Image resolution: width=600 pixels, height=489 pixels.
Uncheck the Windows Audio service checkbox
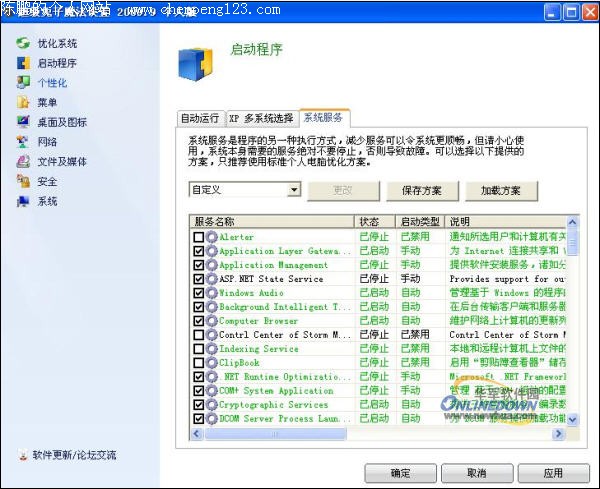[199, 293]
